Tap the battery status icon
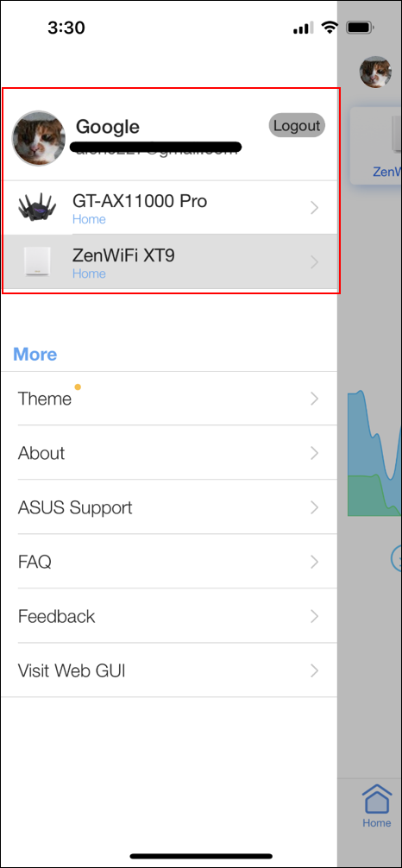 (x=360, y=28)
